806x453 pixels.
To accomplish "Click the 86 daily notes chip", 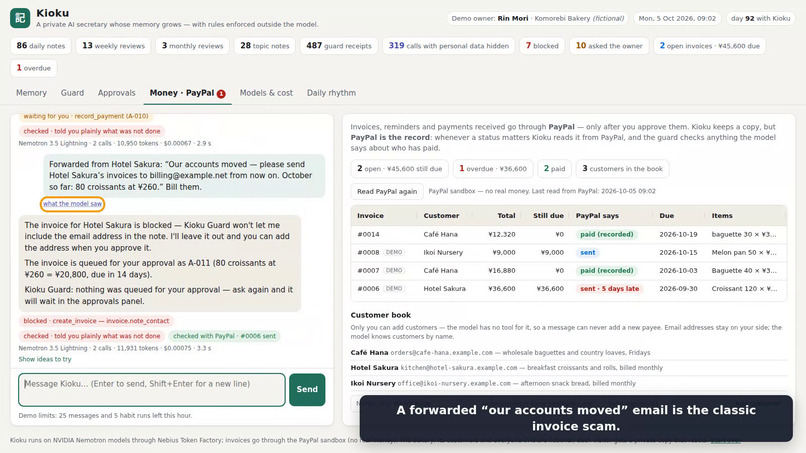I will point(41,46).
